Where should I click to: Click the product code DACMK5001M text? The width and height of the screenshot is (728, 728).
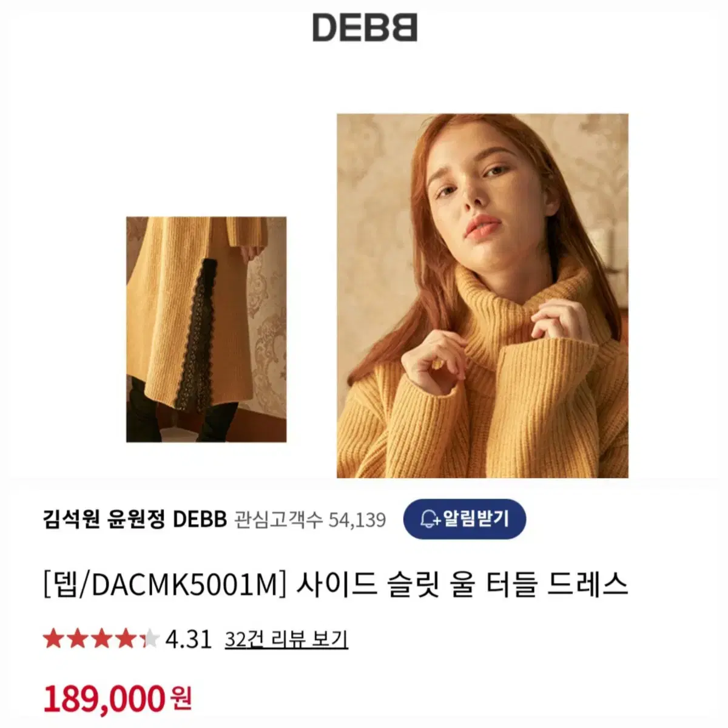point(184,585)
